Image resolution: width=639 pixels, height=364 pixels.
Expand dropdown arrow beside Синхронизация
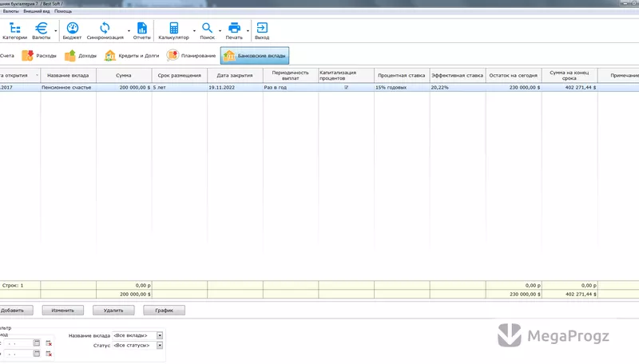coord(129,31)
